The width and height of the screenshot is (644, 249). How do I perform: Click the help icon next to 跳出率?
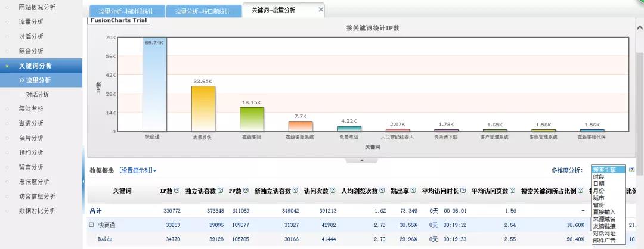tap(414, 191)
